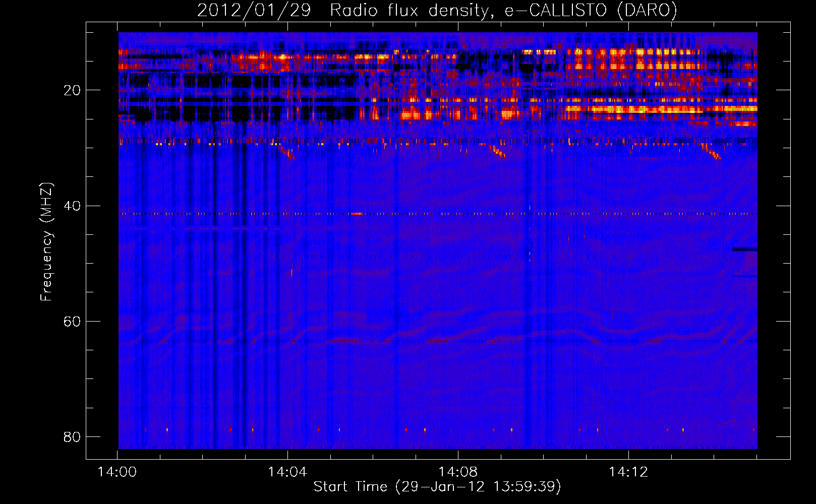Click the '80' frequency tick label
Image resolution: width=816 pixels, height=504 pixels.
[x=72, y=437]
